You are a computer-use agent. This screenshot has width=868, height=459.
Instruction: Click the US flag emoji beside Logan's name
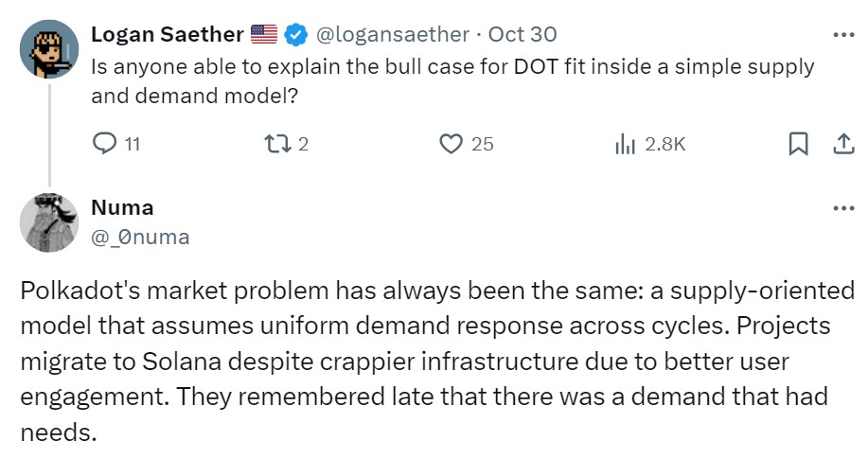click(x=264, y=35)
